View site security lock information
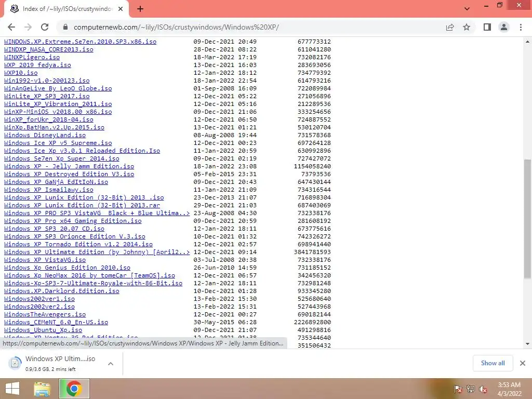The width and height of the screenshot is (532, 399). click(x=65, y=27)
